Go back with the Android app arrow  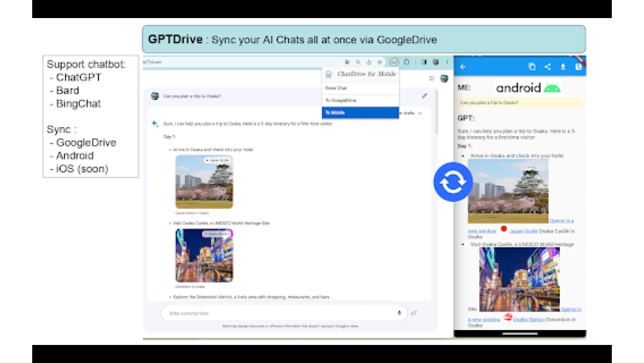463,66
